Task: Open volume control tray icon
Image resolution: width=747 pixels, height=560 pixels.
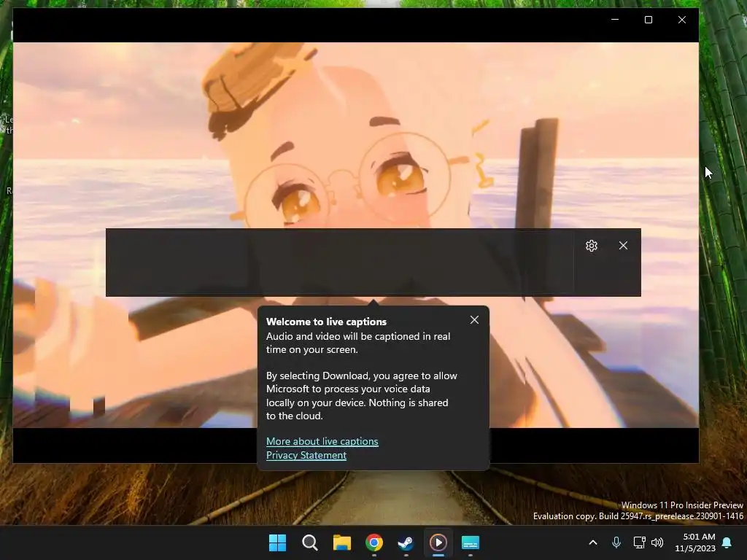Action: pos(657,542)
